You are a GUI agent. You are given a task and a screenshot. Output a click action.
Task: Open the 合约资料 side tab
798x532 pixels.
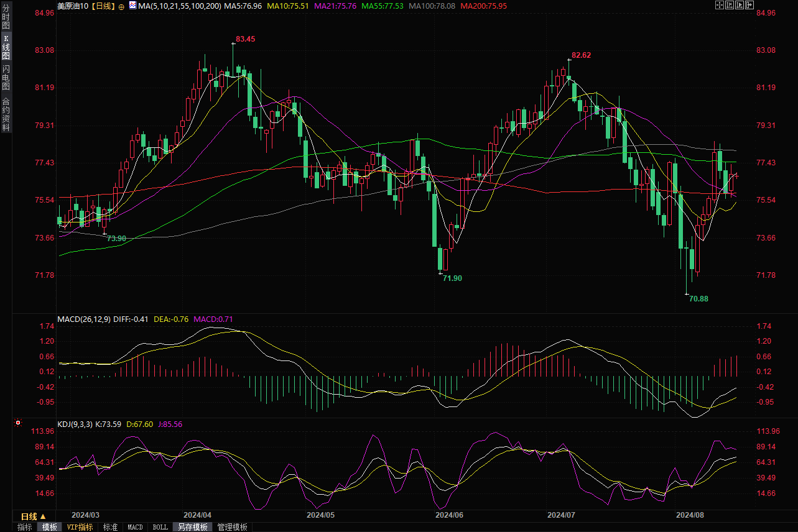point(6,114)
